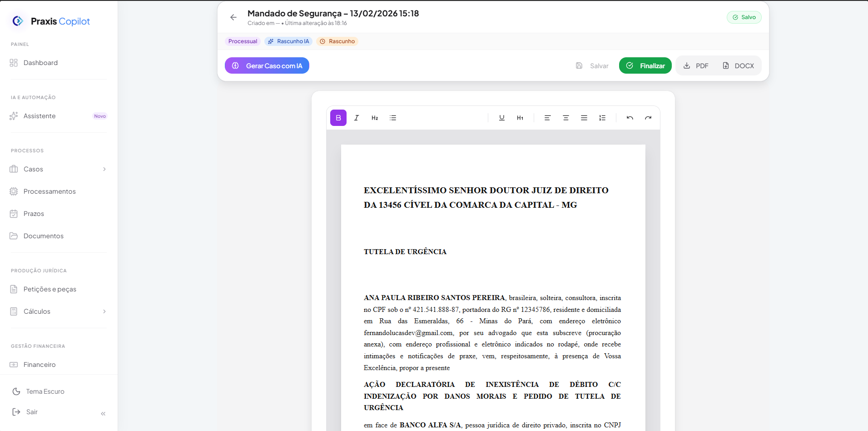Justify the document text

(584, 118)
